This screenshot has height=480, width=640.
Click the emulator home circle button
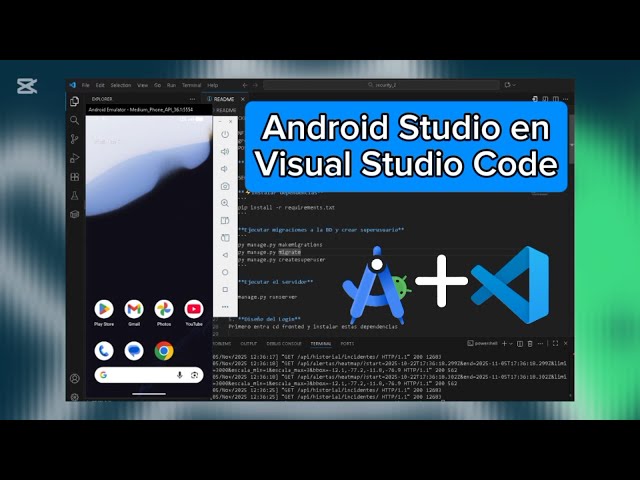[225, 272]
